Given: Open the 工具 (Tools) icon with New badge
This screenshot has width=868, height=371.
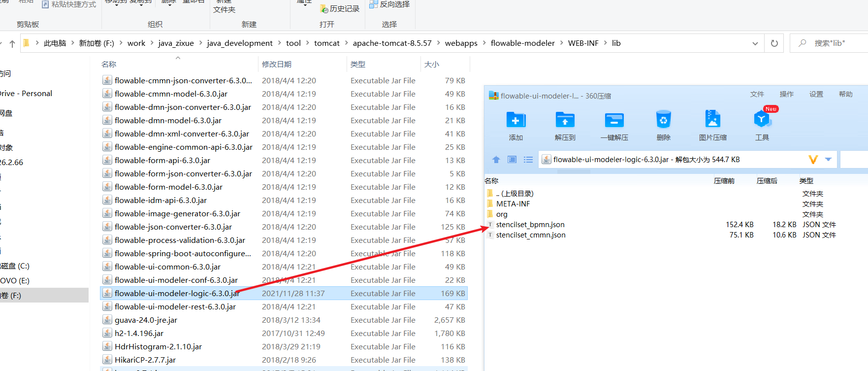Looking at the screenshot, I should [762, 119].
